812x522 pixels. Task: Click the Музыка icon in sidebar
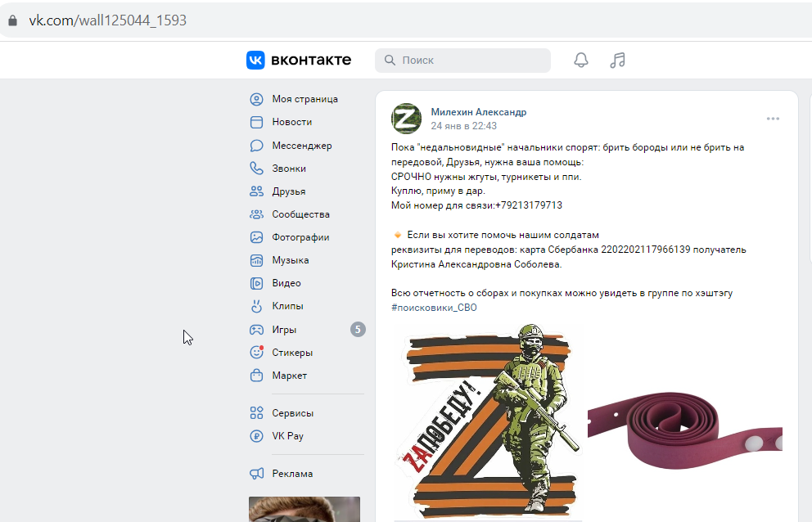click(256, 260)
